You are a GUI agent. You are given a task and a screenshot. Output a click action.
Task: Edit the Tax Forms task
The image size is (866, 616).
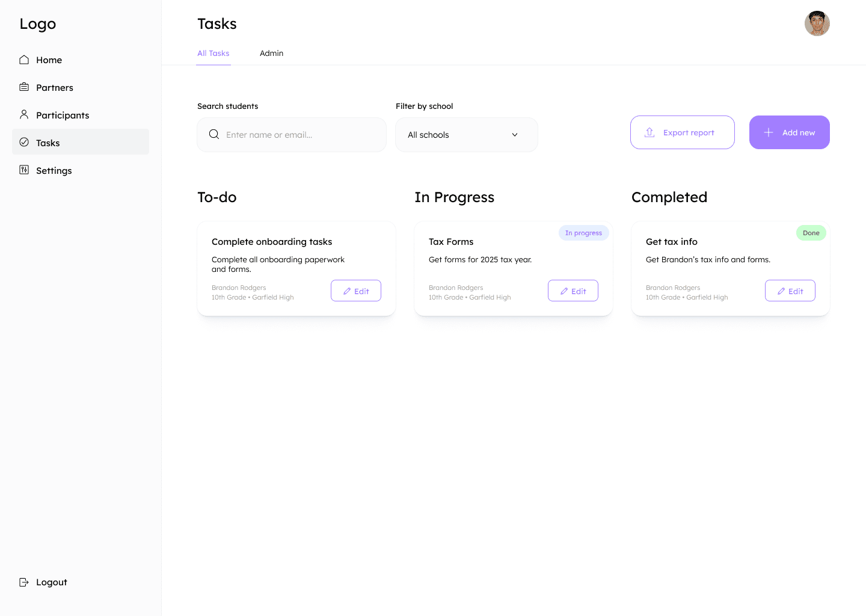click(573, 291)
